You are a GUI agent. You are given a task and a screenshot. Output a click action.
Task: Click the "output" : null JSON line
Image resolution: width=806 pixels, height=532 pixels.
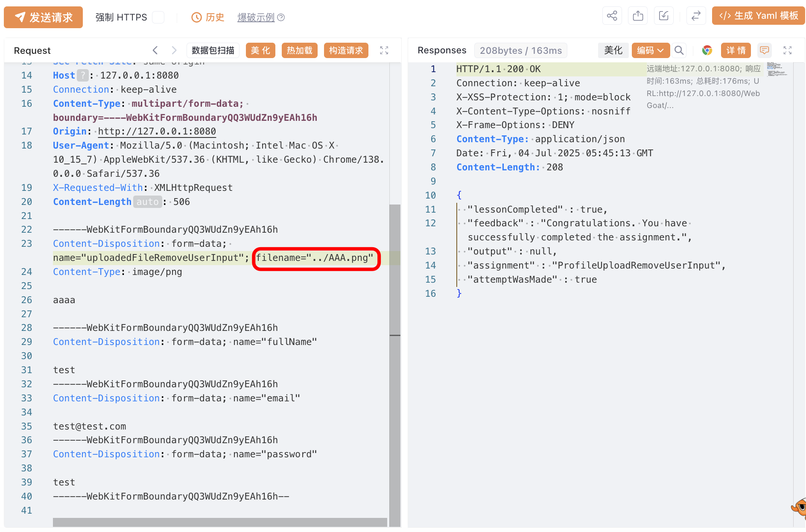[x=512, y=251]
